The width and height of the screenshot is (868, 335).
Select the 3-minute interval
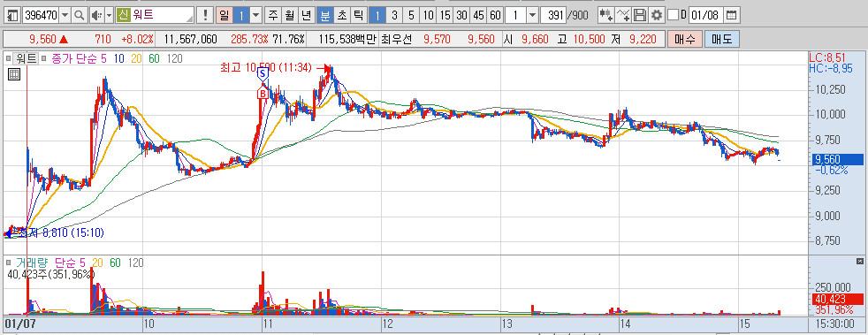(394, 16)
